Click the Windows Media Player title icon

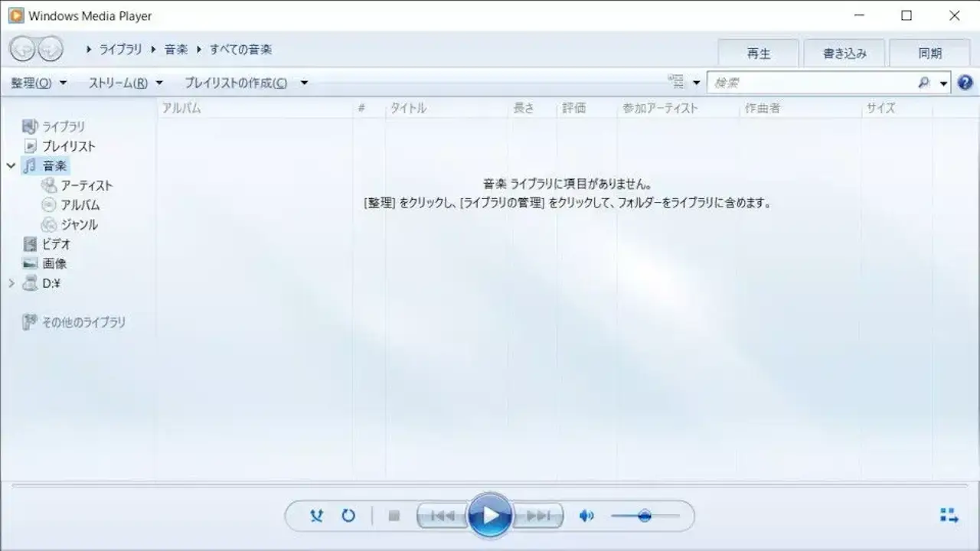[x=16, y=15]
